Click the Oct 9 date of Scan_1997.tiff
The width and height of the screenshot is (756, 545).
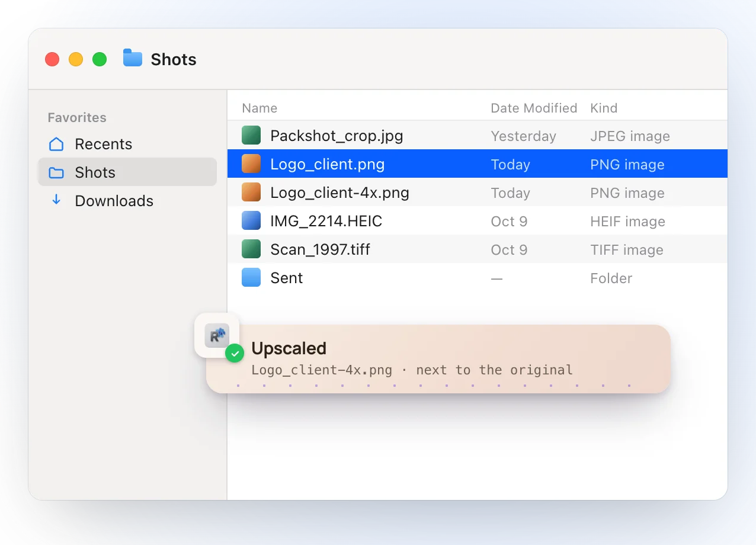(509, 250)
